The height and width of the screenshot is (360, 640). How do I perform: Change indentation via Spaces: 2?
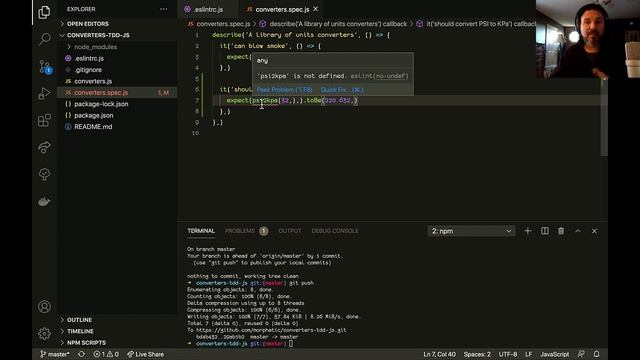(x=477, y=354)
